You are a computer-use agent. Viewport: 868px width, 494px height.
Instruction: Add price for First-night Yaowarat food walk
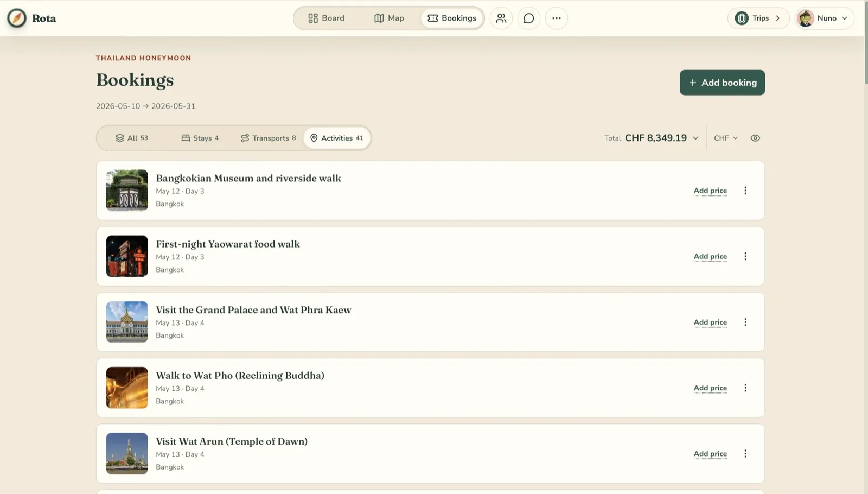[x=710, y=256]
